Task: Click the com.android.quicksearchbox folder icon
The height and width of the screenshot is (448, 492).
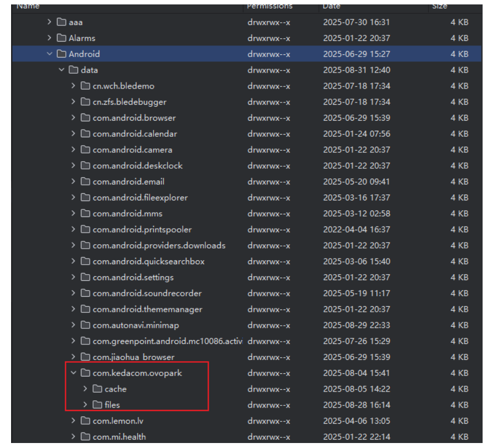Action: coord(85,261)
